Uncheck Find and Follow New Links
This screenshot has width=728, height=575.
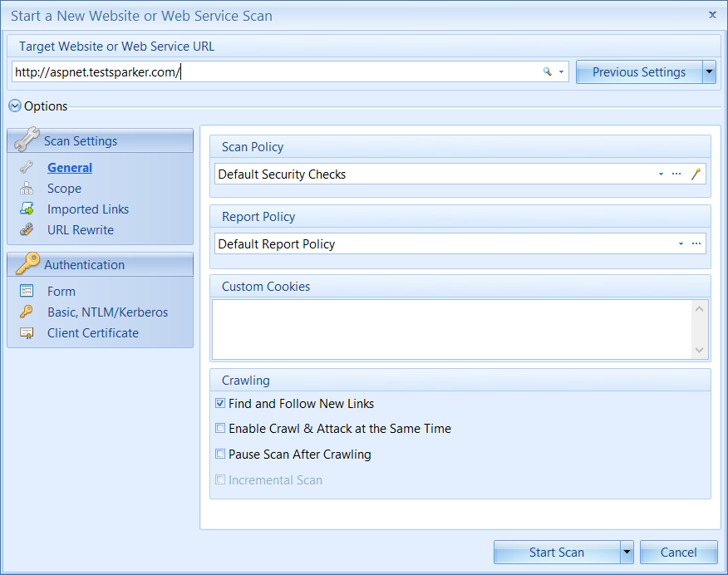(220, 403)
